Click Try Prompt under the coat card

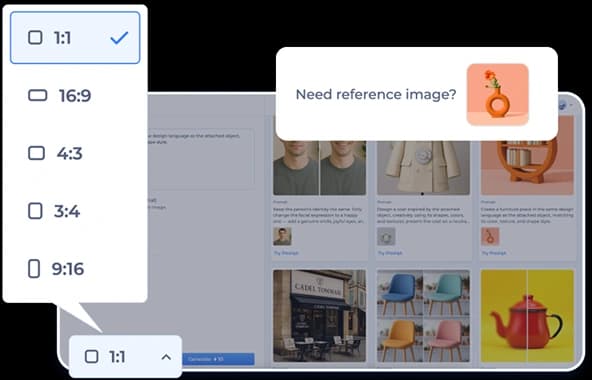(390, 253)
